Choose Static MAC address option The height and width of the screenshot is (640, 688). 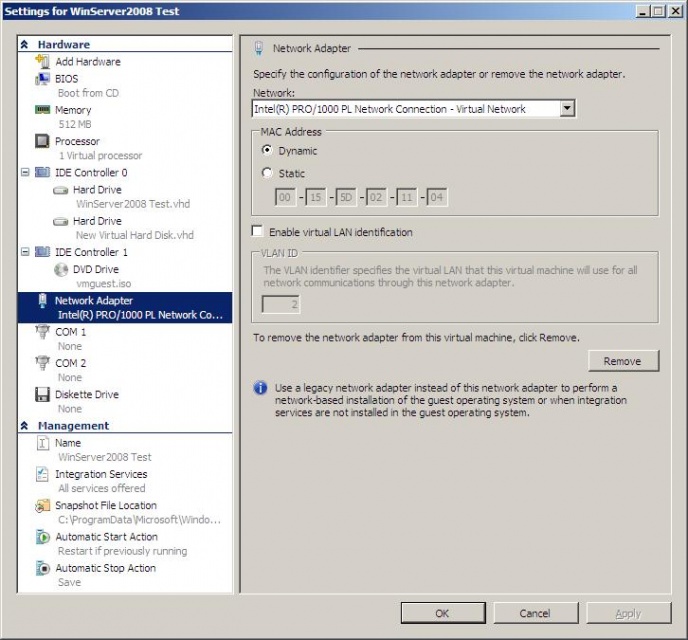(x=267, y=173)
